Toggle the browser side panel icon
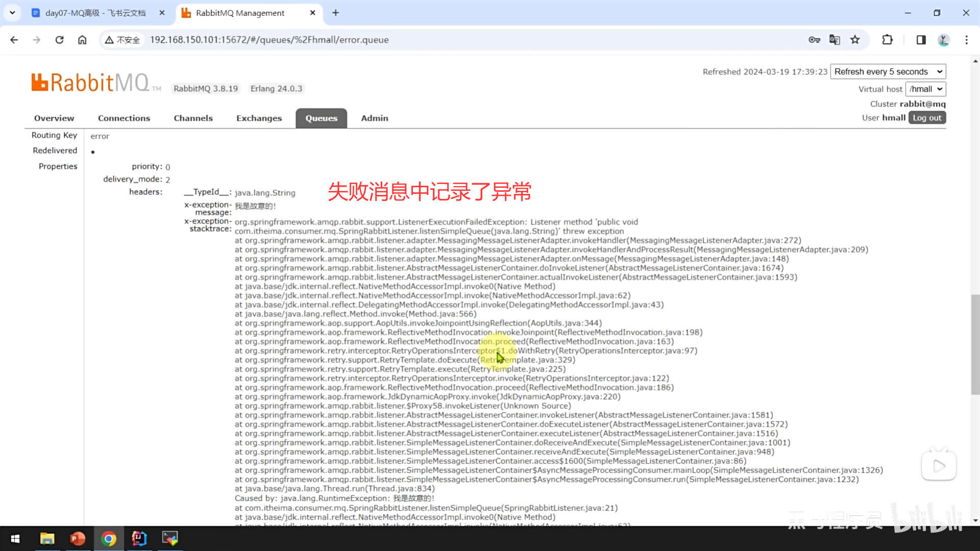Screen dimensions: 980x551 point(921,40)
